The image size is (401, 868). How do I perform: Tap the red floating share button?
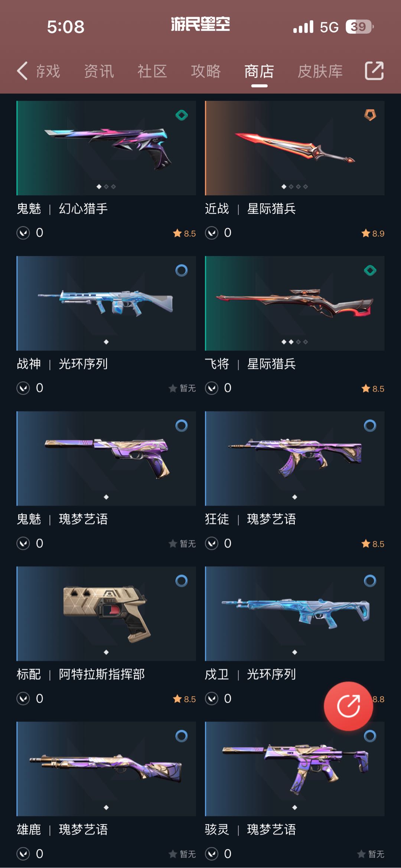pos(348,706)
